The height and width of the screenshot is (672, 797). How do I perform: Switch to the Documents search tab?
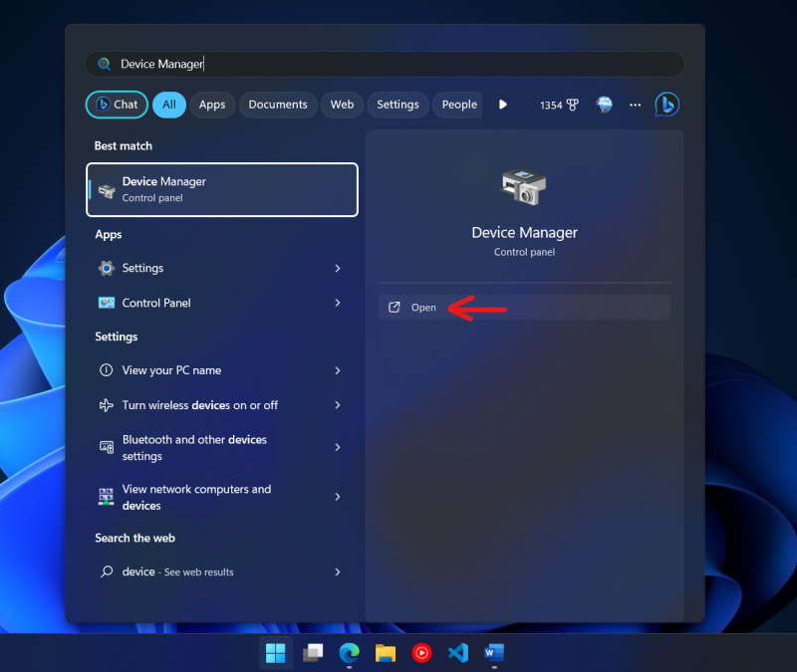point(278,105)
